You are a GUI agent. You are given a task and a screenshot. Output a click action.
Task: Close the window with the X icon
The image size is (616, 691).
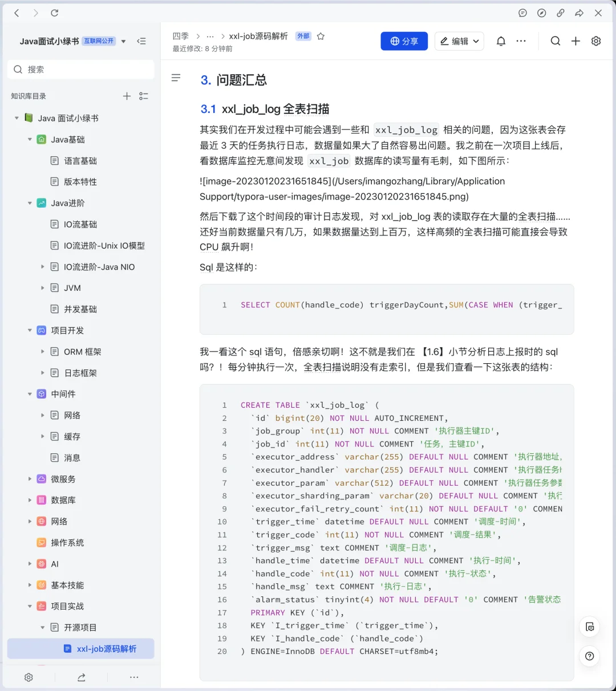point(598,13)
